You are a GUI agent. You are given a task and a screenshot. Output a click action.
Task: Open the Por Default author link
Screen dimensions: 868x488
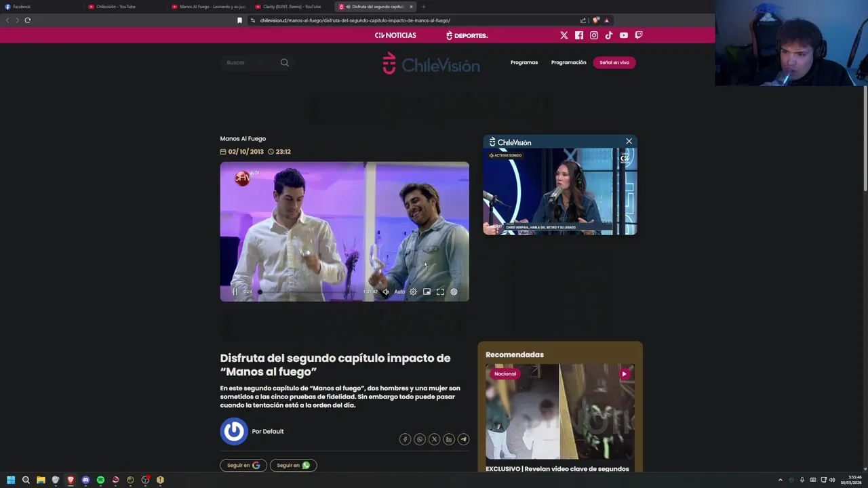pos(268,432)
